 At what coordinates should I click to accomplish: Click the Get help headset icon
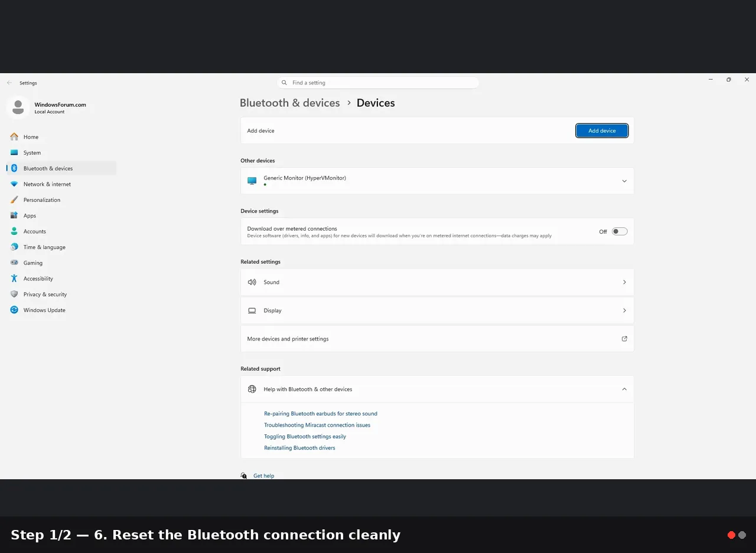244,476
